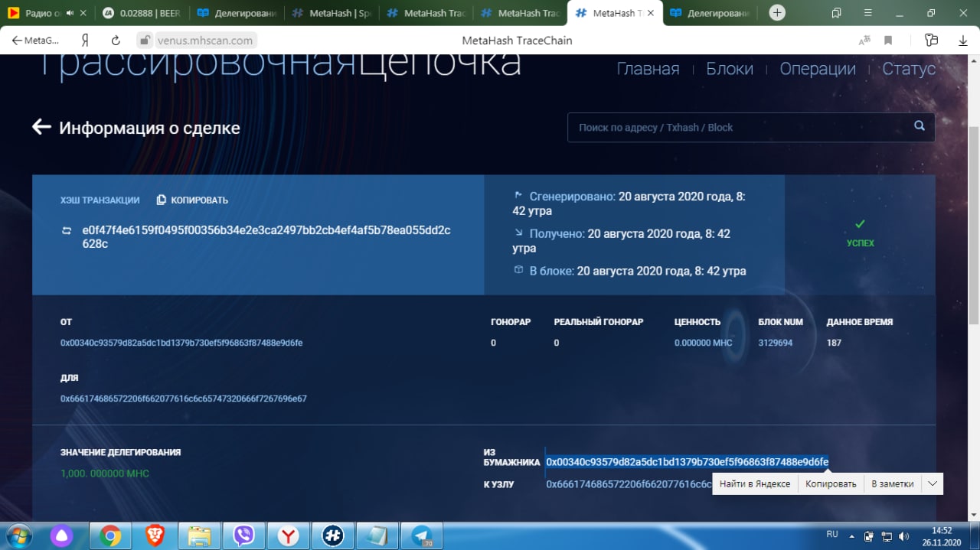The width and height of the screenshot is (980, 550).
Task: Click the search magnifier icon
Action: (x=920, y=127)
